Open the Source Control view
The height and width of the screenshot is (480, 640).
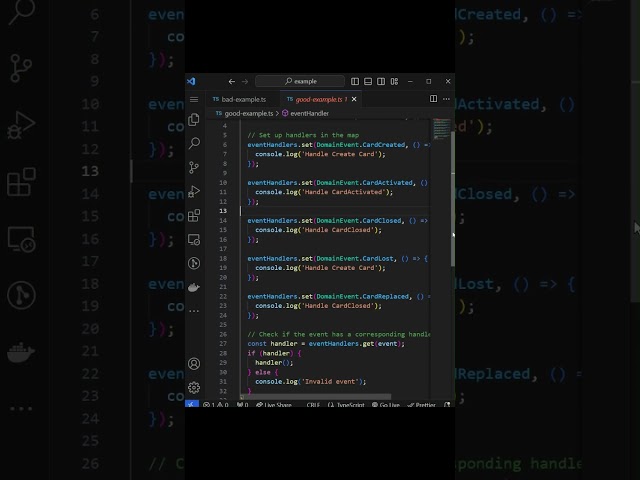click(x=194, y=167)
